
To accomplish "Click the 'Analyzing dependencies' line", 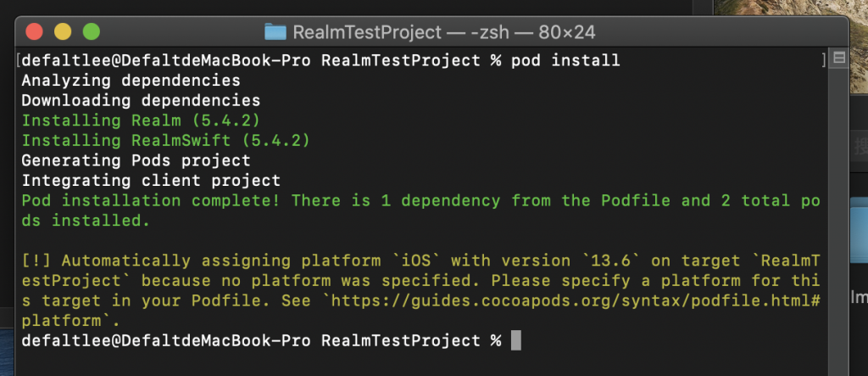I will pos(131,81).
